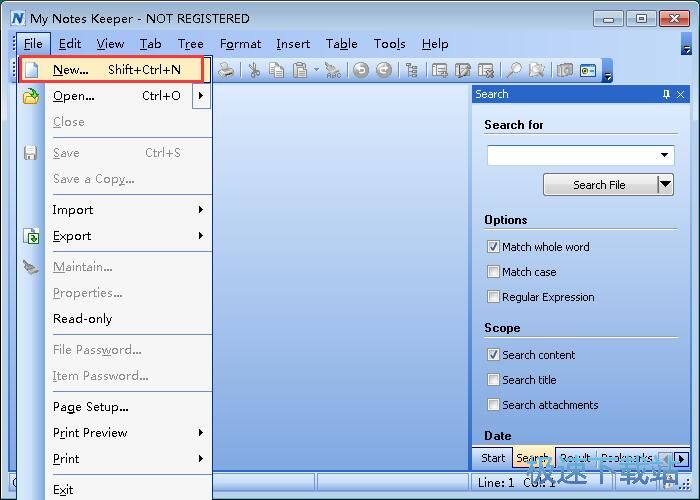Expand the Open submenu arrow

point(201,96)
